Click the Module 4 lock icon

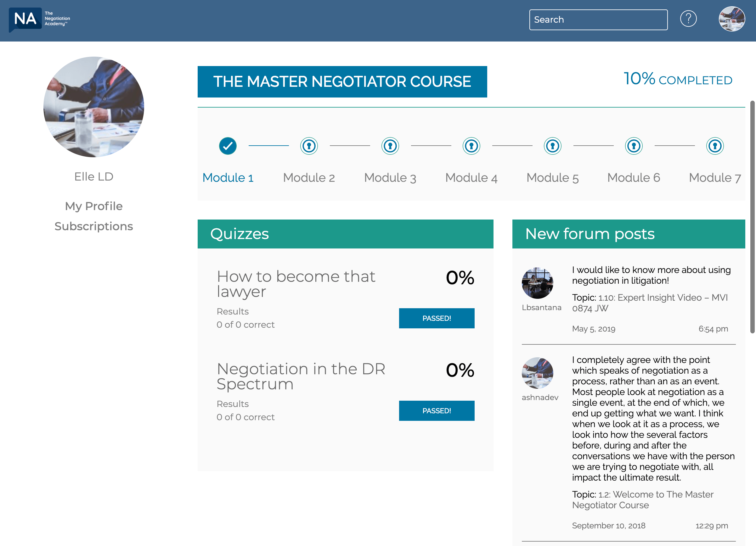coord(471,146)
